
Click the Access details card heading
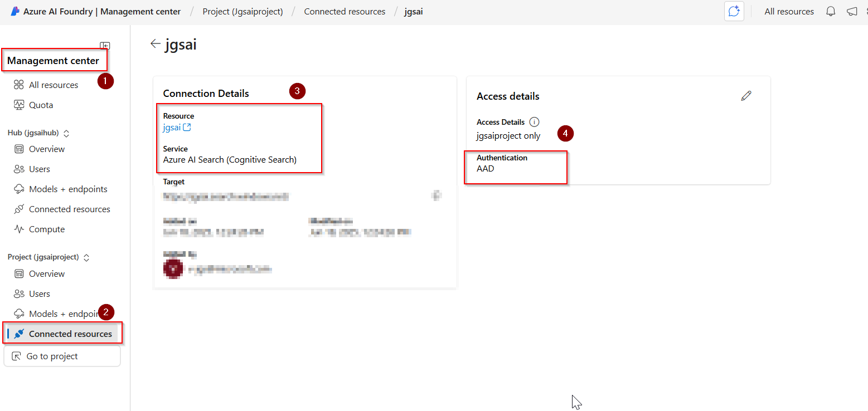click(508, 96)
